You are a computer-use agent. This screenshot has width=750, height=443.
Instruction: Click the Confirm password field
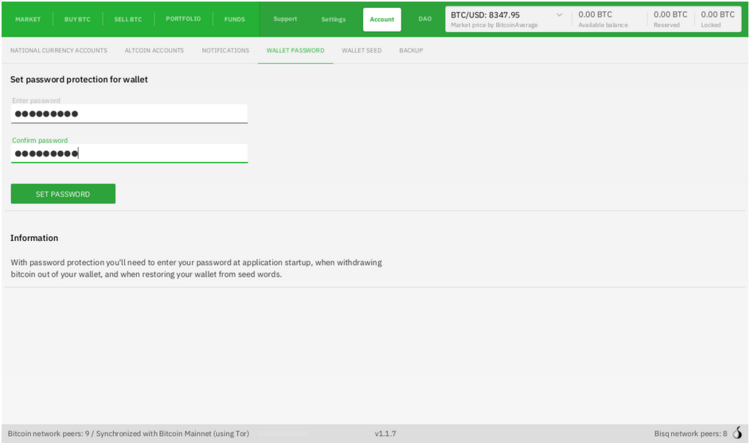point(129,153)
